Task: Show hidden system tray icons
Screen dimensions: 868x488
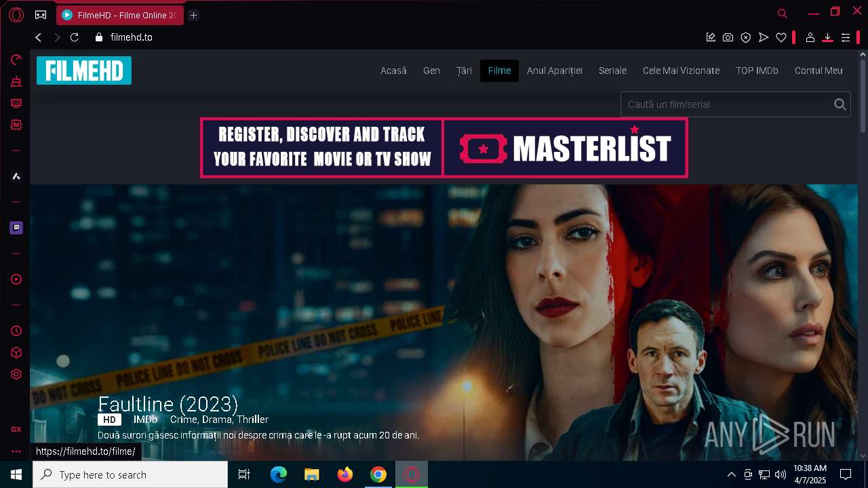Action: click(731, 474)
